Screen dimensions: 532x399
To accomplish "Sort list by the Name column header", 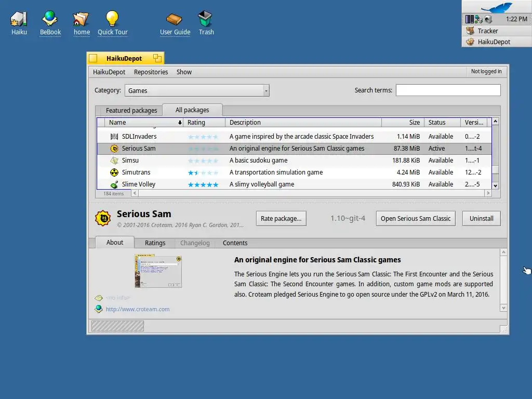I will pyautogui.click(x=143, y=123).
